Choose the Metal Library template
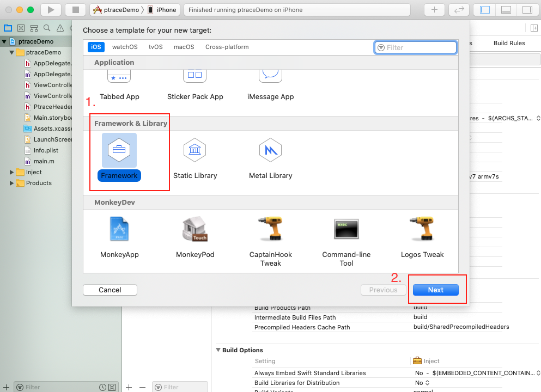 click(x=270, y=158)
